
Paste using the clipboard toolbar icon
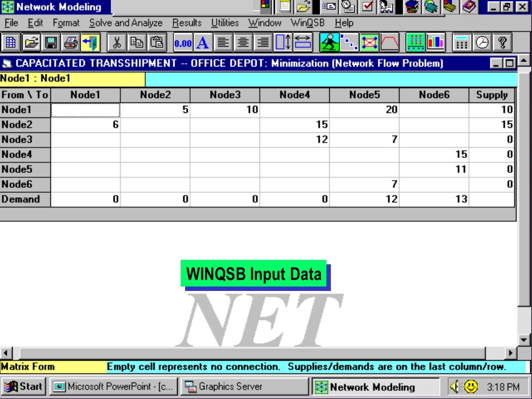point(157,43)
